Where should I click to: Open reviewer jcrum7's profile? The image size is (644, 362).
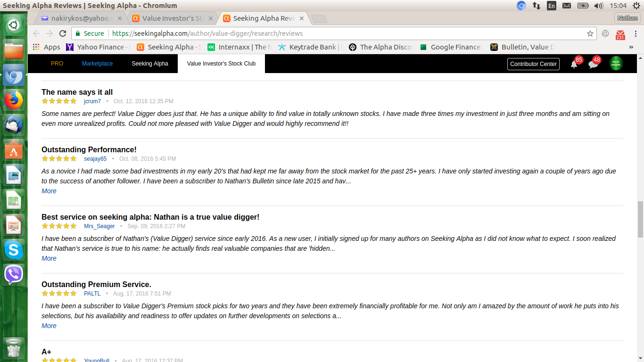92,101
